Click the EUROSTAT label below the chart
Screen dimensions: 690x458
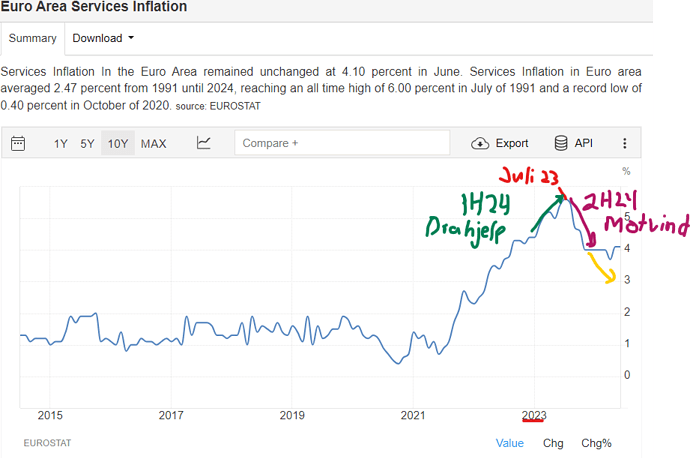pos(46,441)
